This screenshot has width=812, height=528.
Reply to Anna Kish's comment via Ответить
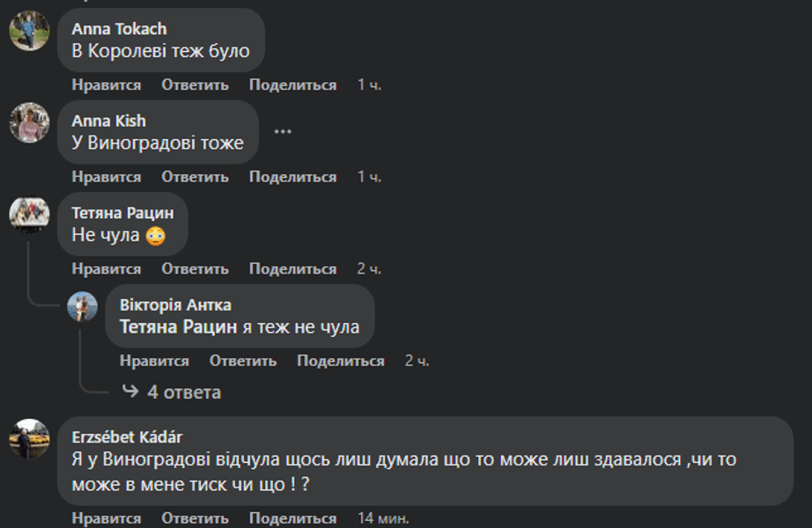[x=195, y=177]
